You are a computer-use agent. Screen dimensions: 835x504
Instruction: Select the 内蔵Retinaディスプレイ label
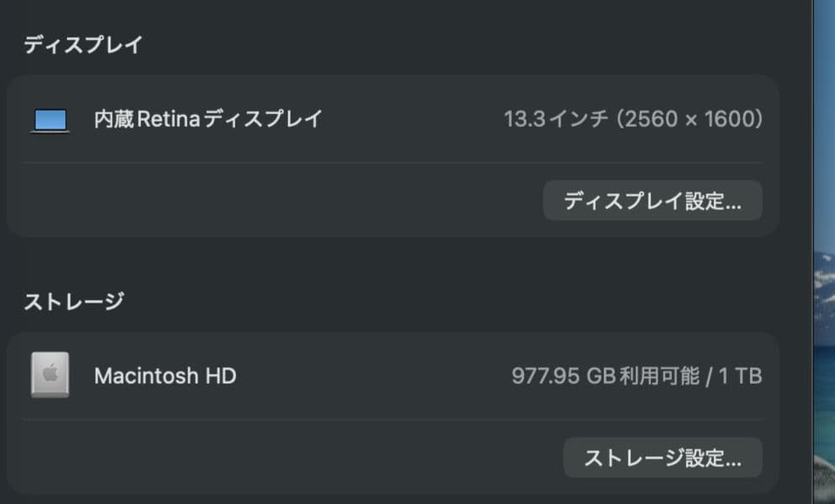point(208,118)
